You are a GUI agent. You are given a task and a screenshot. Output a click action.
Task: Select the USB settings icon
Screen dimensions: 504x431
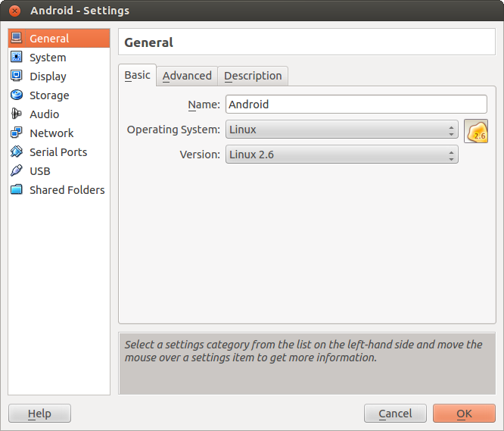coord(16,171)
